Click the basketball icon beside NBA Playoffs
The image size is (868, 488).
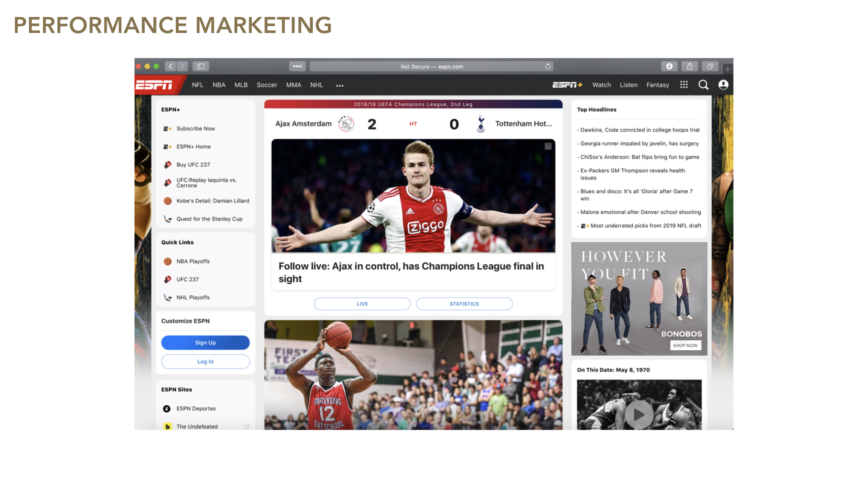point(168,262)
